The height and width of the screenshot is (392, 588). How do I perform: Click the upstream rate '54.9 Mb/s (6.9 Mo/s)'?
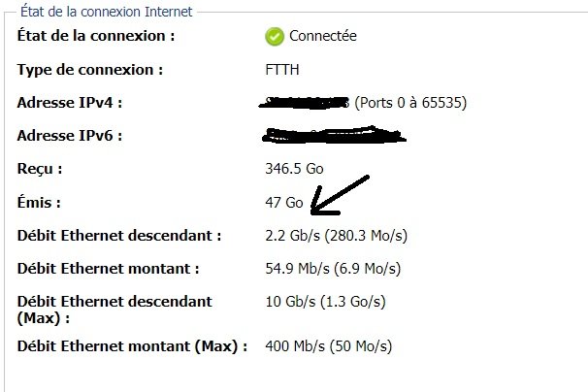coord(333,269)
